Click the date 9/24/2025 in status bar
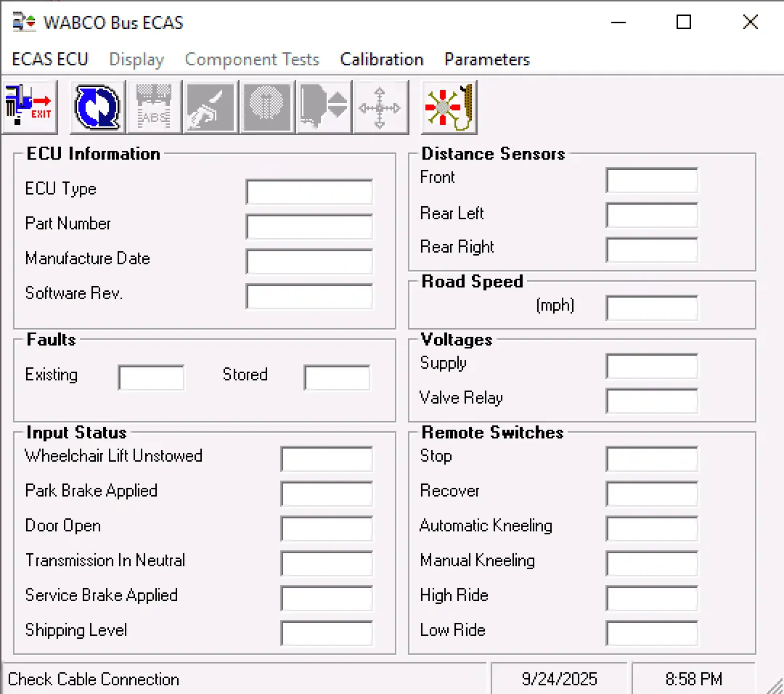Viewport: 784px width, 694px height. [560, 679]
